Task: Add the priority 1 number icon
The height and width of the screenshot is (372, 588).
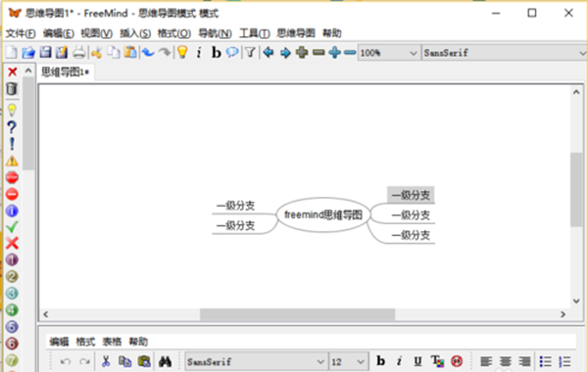Action: coord(12,259)
